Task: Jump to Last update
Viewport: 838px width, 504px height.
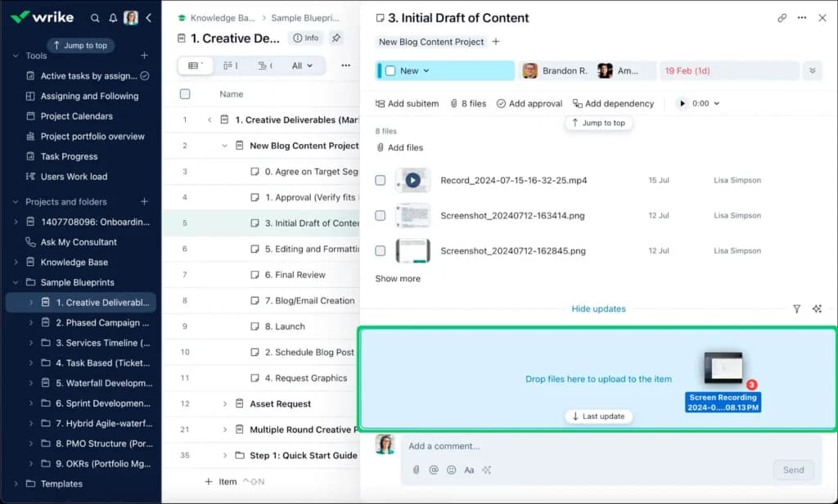Action: click(598, 416)
